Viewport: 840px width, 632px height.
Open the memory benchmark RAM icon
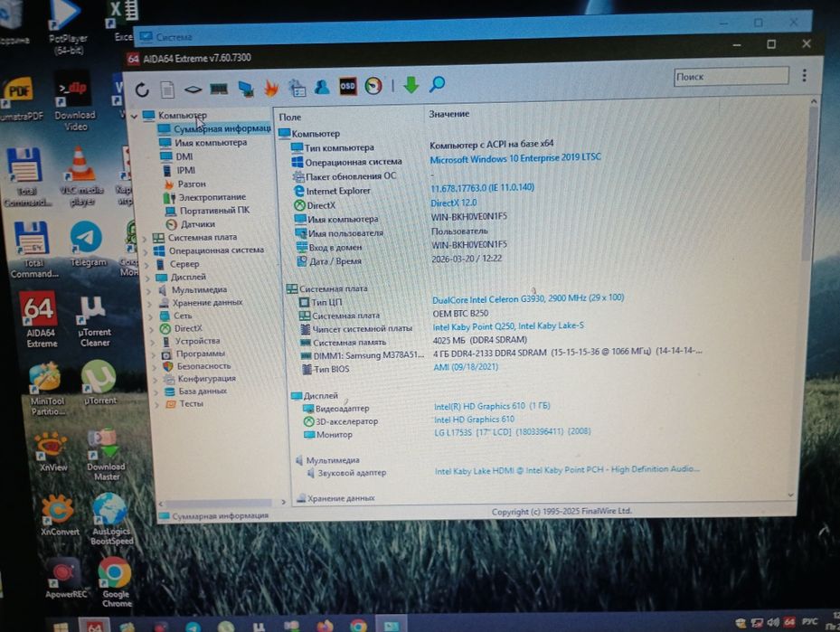(x=219, y=89)
